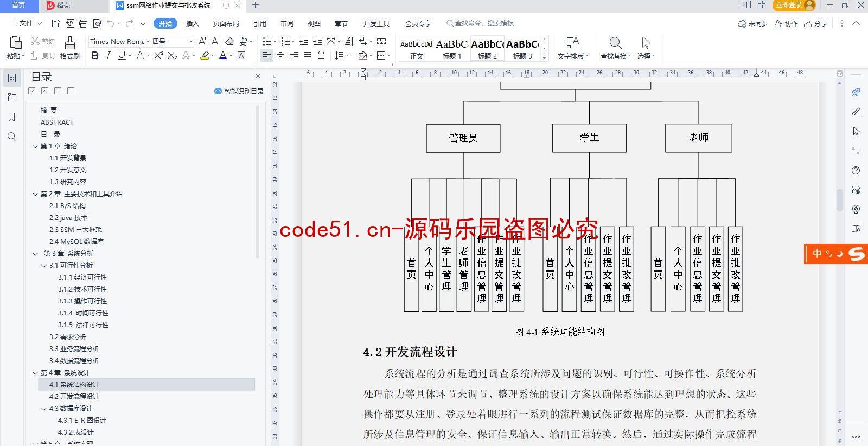Undo the last action
Screen dimensions: 868x446
click(x=111, y=23)
